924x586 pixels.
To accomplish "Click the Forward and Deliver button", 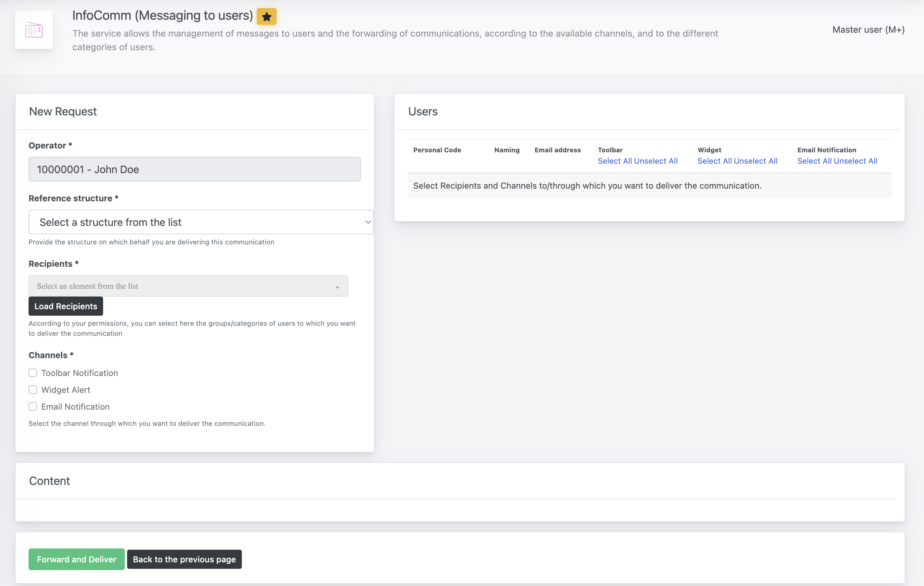I will tap(76, 559).
